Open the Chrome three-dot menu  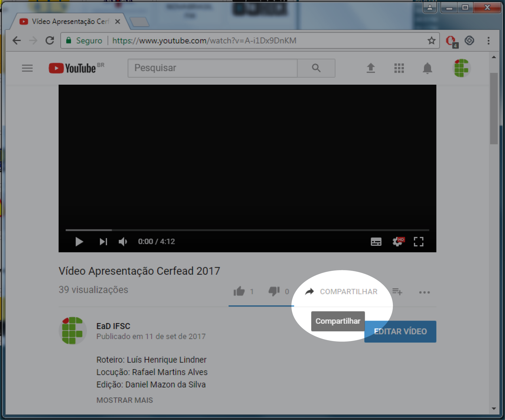click(x=488, y=41)
